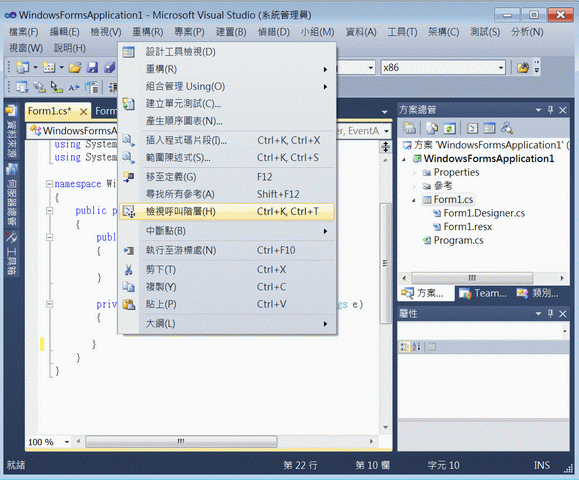
Task: Switch to the 類別... panel tab
Action: pyautogui.click(x=538, y=294)
